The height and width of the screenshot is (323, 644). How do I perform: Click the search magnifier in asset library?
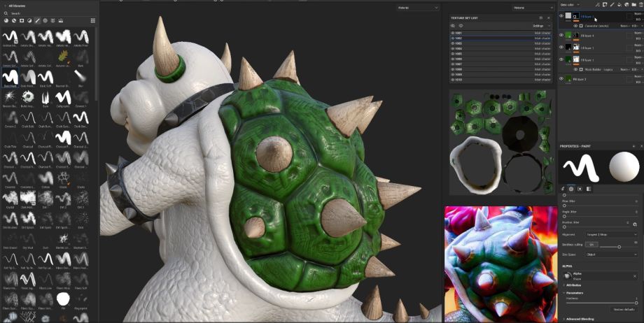coord(6,13)
